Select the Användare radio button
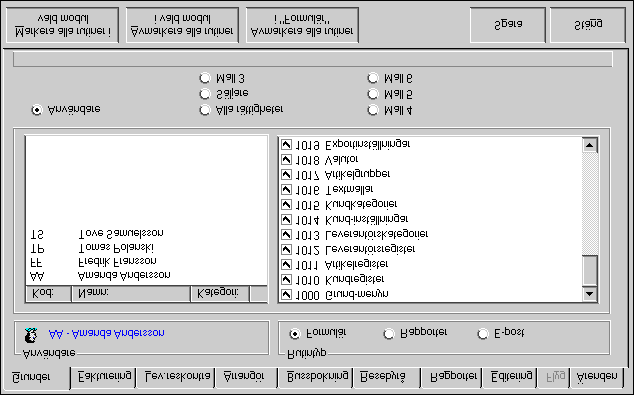Image resolution: width=634 pixels, height=395 pixels. tap(37, 110)
